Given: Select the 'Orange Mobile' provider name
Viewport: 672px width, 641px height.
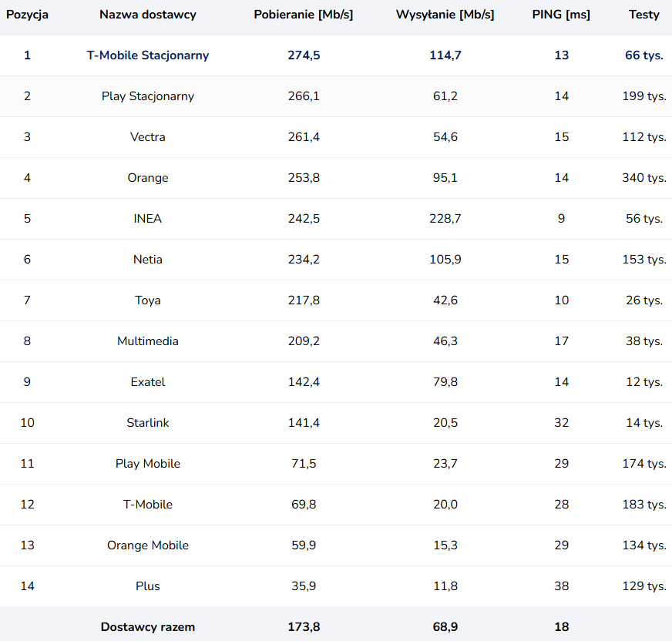Looking at the screenshot, I should pos(148,545).
